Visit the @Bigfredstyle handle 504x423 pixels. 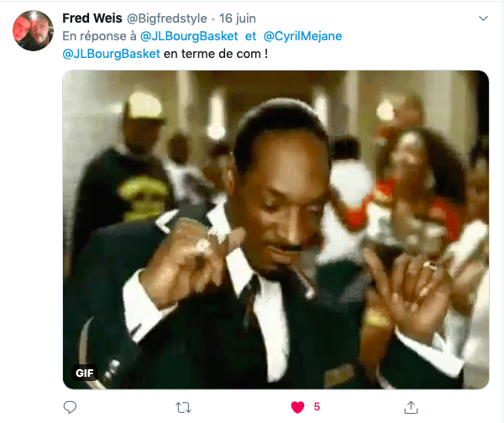tap(167, 18)
